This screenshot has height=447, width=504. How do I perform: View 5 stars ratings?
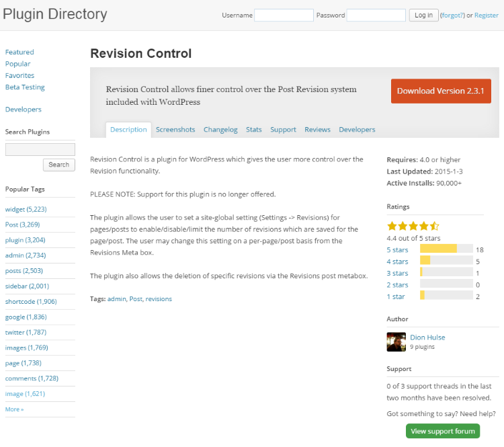(x=397, y=250)
